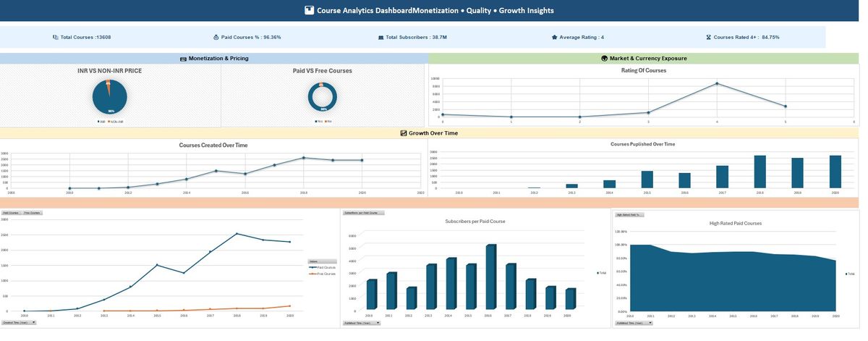
Task: Click 'Total Subscribers : 38.7M' text
Action: [416, 37]
